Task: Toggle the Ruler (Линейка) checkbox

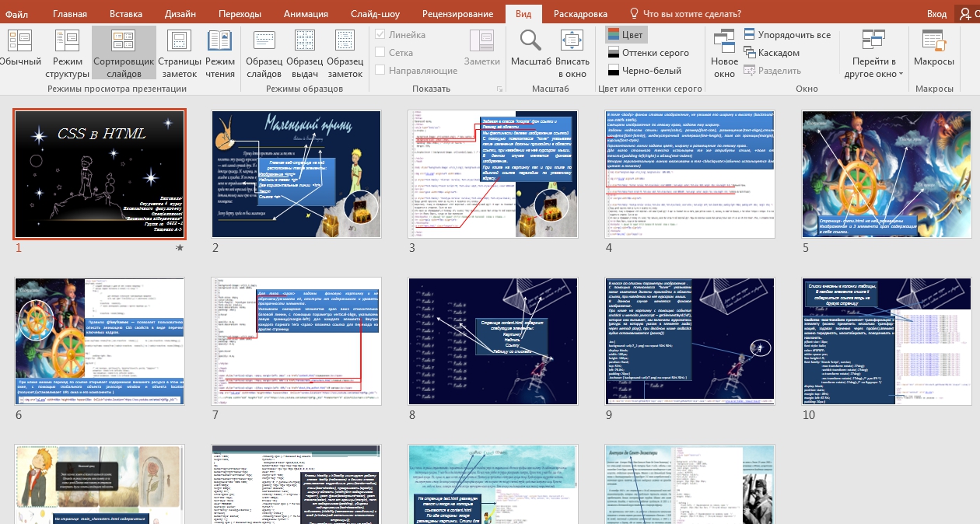Action: pos(400,35)
